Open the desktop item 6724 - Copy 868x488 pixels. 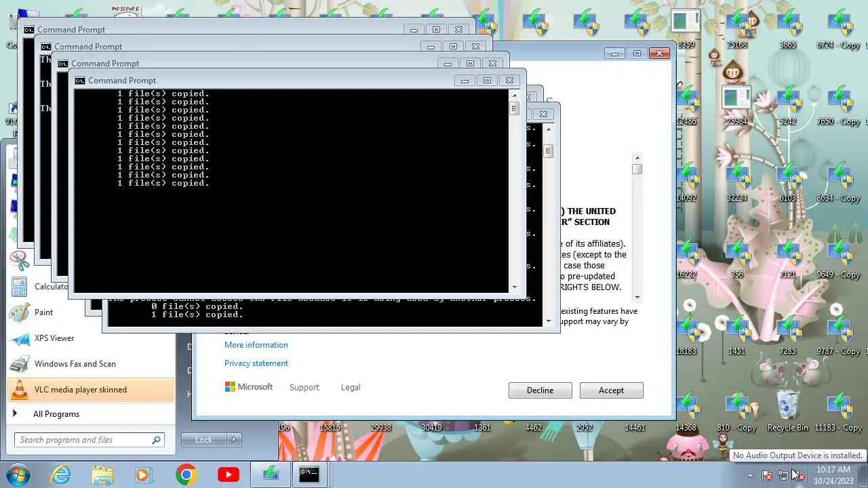(839, 28)
